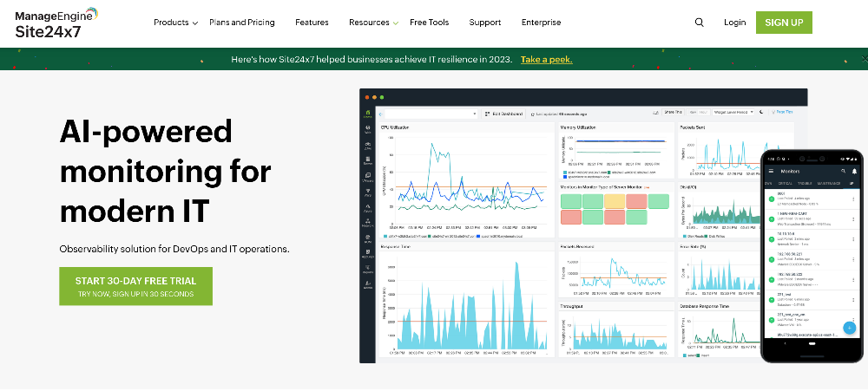Select Web icon in dashboard sidebar
868x391 pixels.
pos(367,129)
